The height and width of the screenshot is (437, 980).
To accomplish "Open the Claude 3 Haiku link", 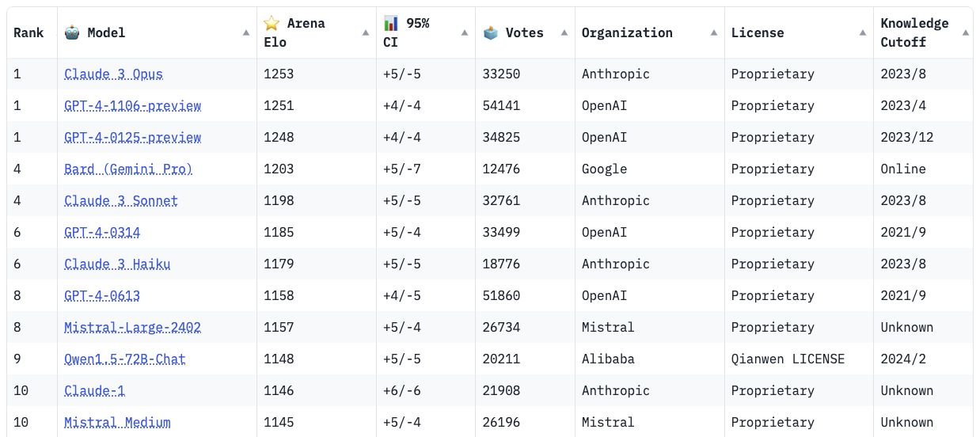I will (117, 264).
